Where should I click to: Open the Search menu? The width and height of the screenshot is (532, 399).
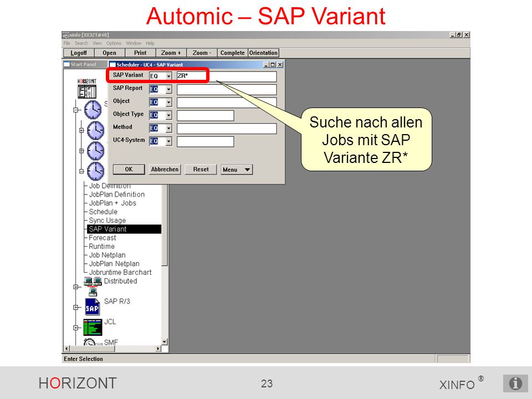(x=81, y=43)
